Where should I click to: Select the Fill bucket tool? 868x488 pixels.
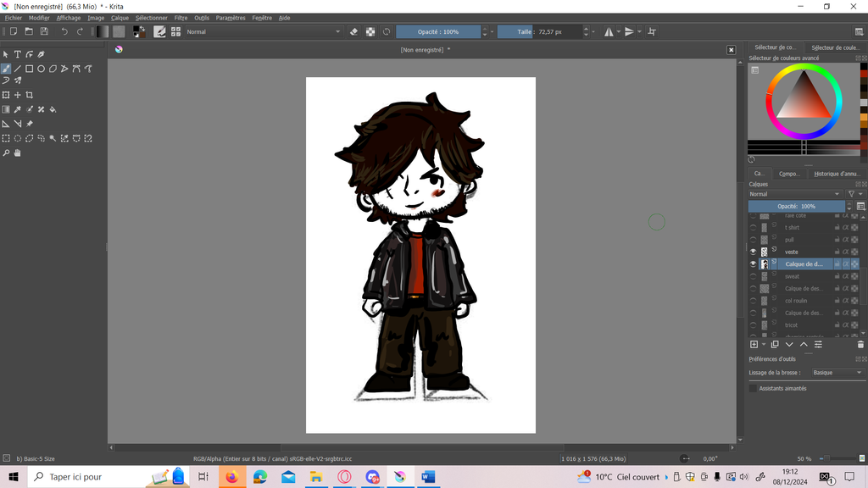point(53,109)
